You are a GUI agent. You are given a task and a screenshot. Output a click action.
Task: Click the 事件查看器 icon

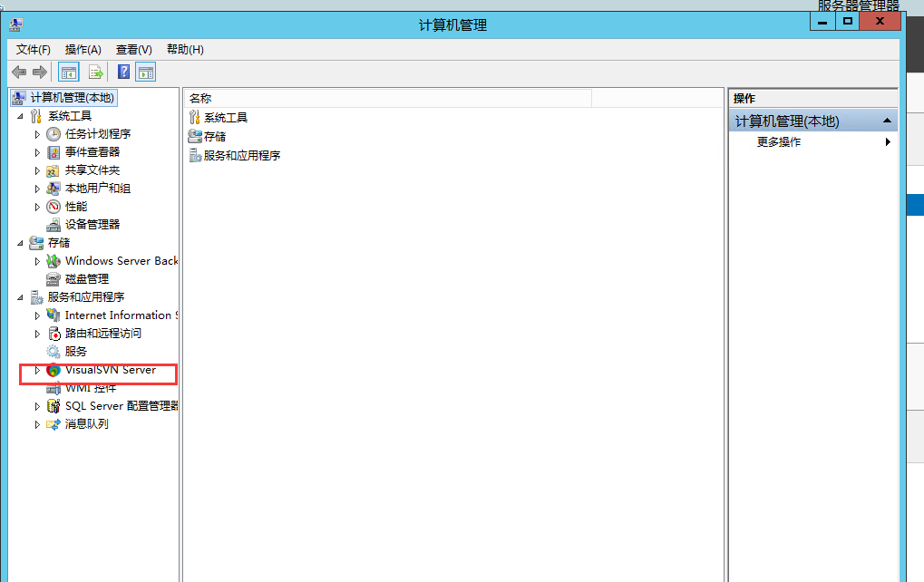(53, 152)
